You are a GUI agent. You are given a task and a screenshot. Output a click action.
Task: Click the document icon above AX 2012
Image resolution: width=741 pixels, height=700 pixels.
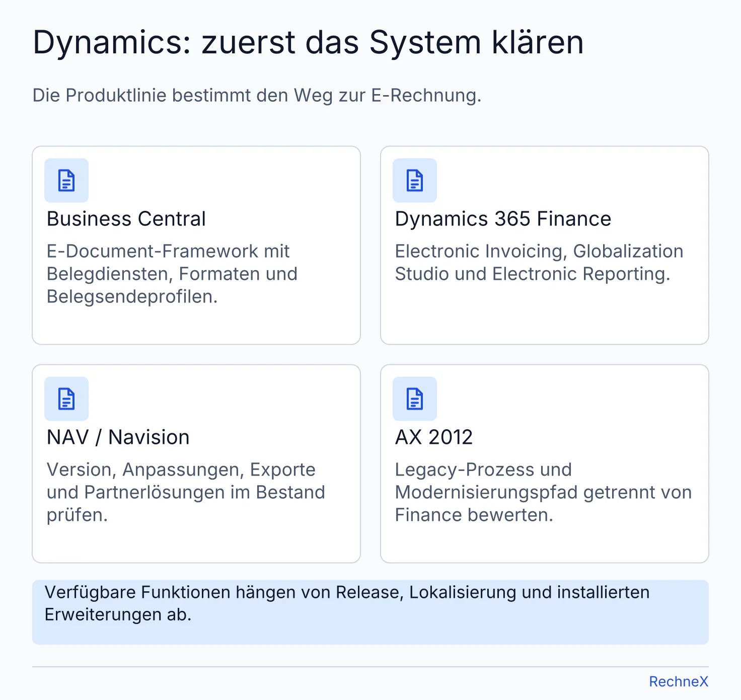(x=415, y=399)
